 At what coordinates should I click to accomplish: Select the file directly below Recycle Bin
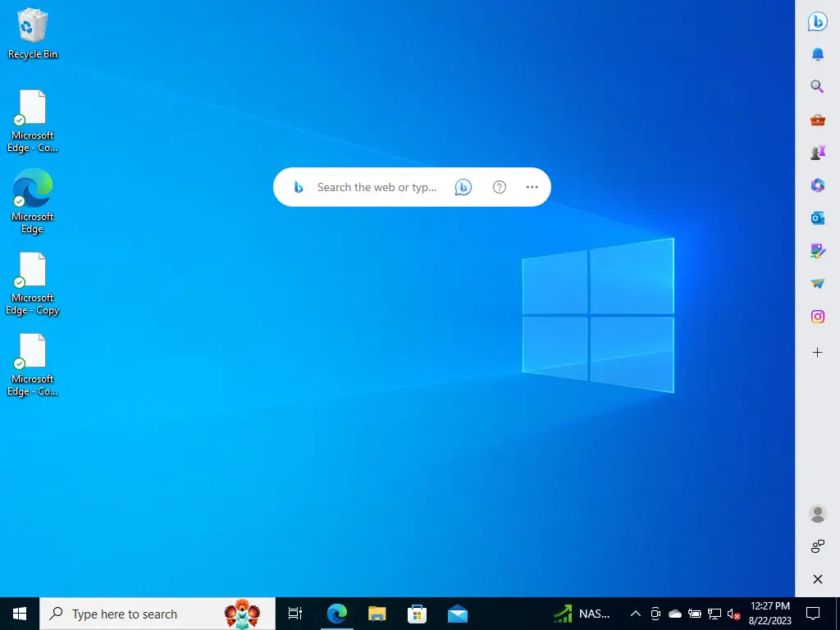coord(33,121)
